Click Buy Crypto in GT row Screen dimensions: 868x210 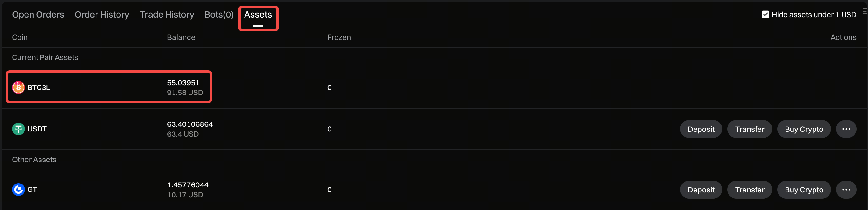point(804,190)
